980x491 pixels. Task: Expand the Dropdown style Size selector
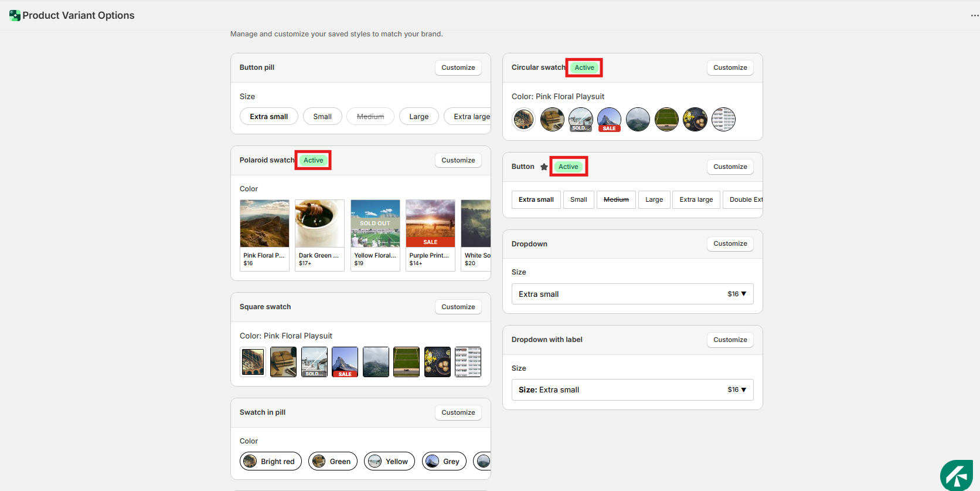tap(632, 294)
